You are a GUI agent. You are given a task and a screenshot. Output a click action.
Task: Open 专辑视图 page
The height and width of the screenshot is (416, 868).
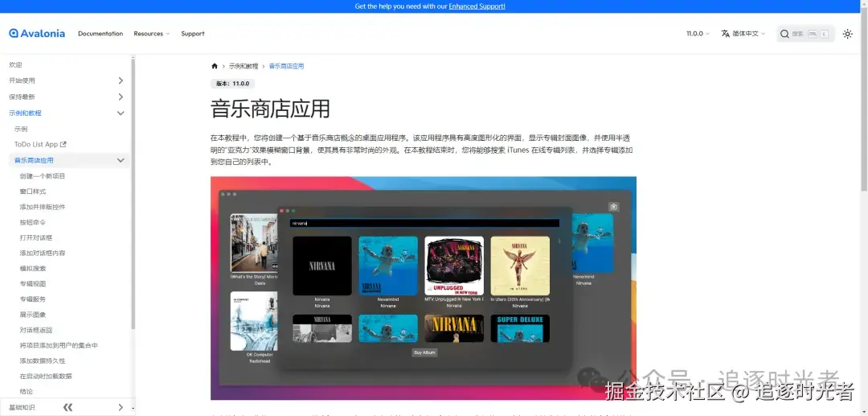point(33,283)
